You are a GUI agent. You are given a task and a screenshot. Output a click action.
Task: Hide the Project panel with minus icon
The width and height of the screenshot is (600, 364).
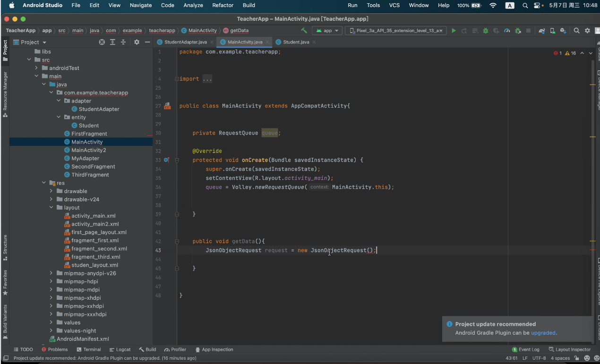147,42
